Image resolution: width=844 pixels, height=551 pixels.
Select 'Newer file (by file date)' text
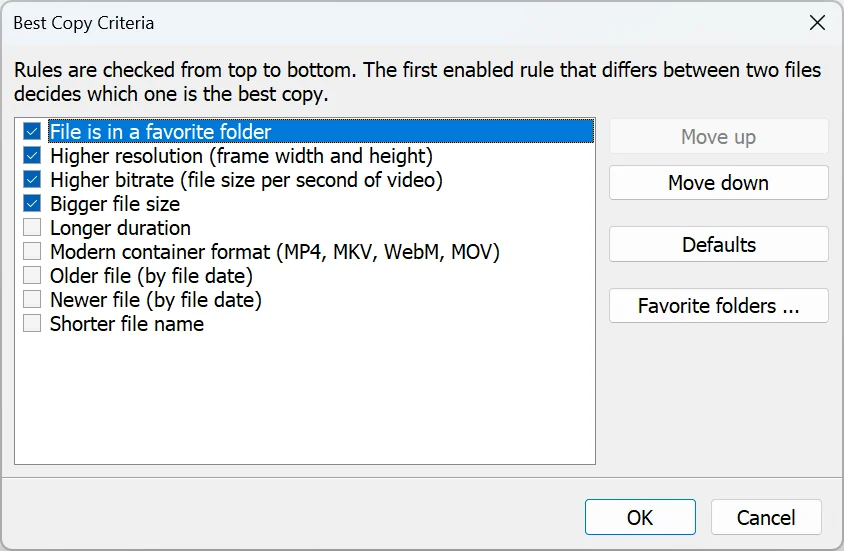pyautogui.click(x=156, y=300)
